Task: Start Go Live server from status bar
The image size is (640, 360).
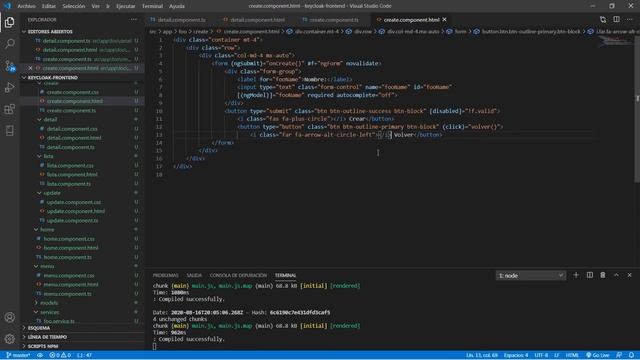Action: pyautogui.click(x=598, y=355)
